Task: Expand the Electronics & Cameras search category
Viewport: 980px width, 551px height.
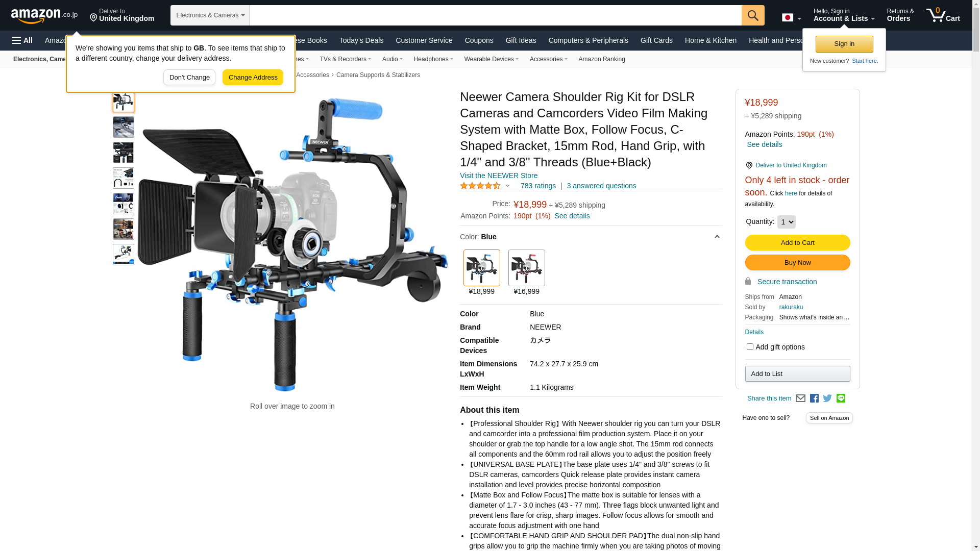Action: point(210,15)
